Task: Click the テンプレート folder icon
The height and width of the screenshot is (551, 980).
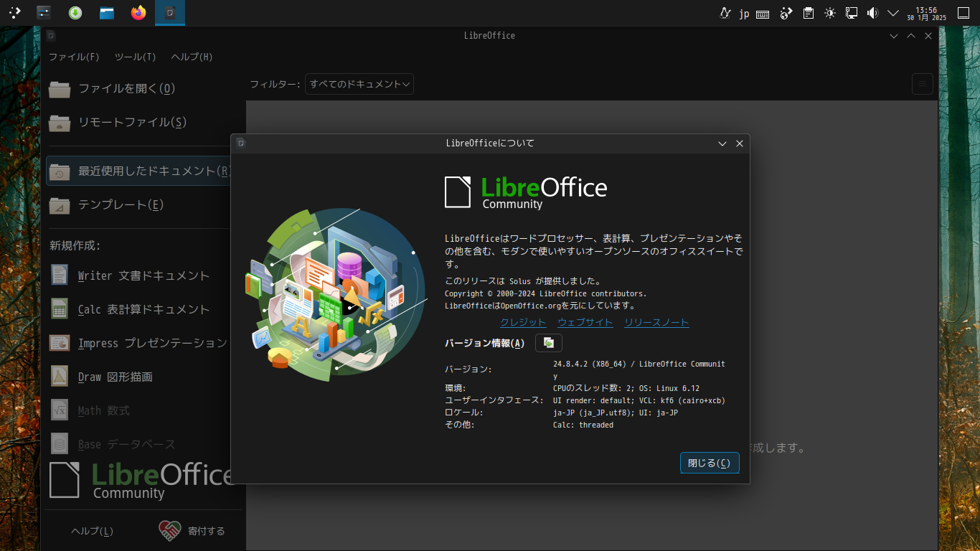Action: click(60, 205)
